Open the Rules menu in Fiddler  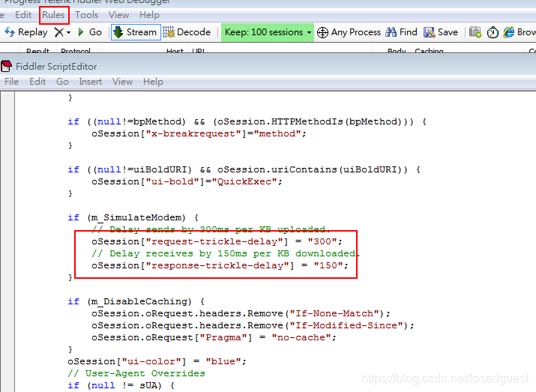pos(53,15)
